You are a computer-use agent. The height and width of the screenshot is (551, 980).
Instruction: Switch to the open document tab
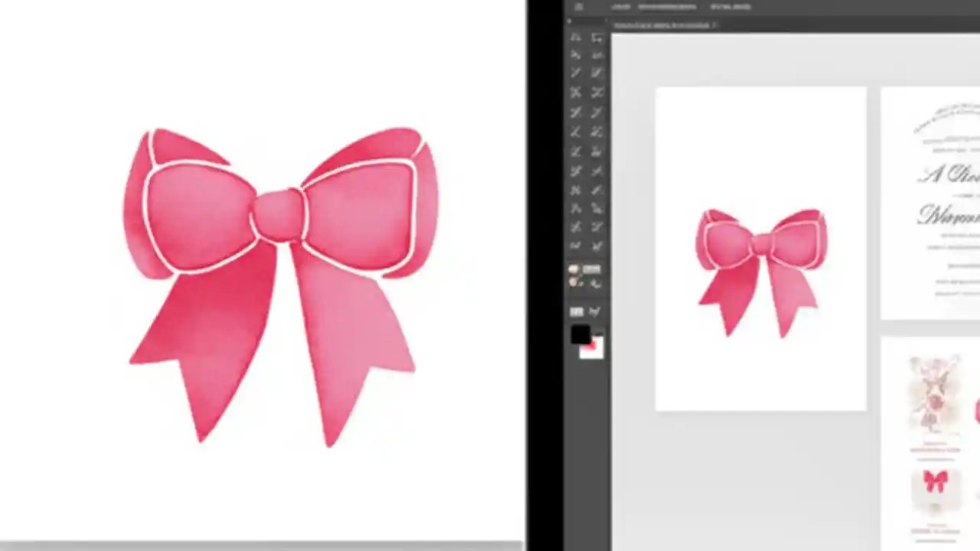[663, 25]
